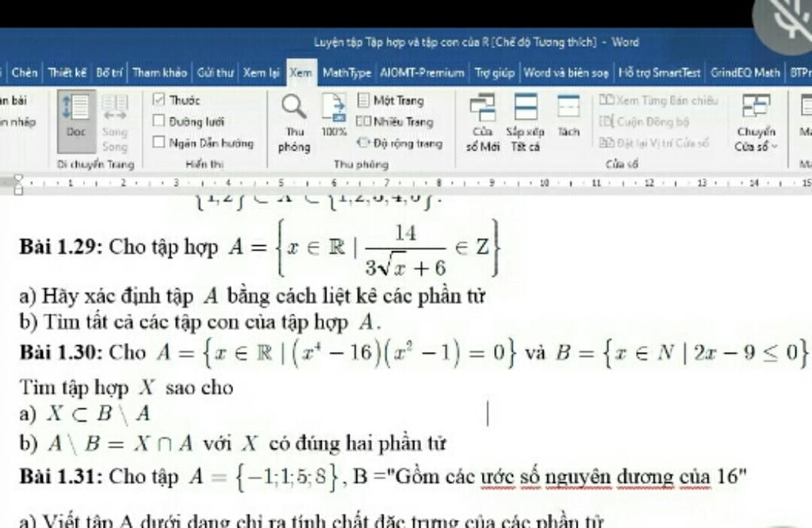
Task: Open the Gửi thư ribbon tab
Action: (x=215, y=72)
